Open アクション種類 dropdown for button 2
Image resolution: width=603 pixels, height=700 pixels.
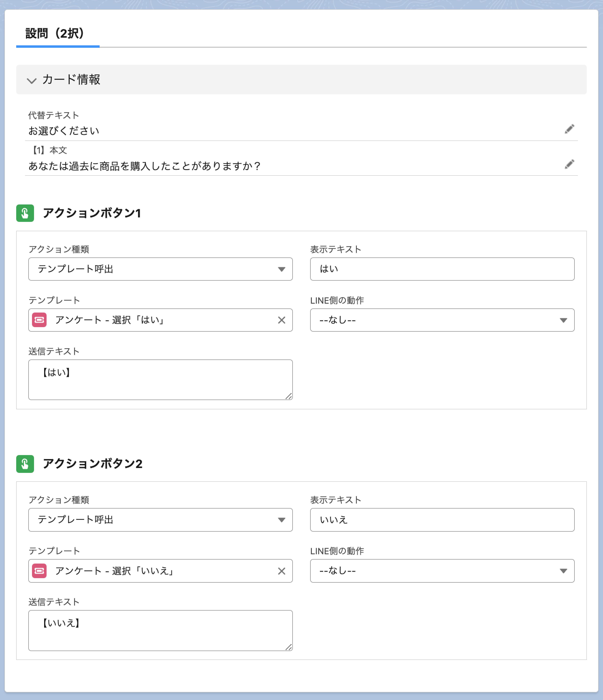pyautogui.click(x=160, y=520)
